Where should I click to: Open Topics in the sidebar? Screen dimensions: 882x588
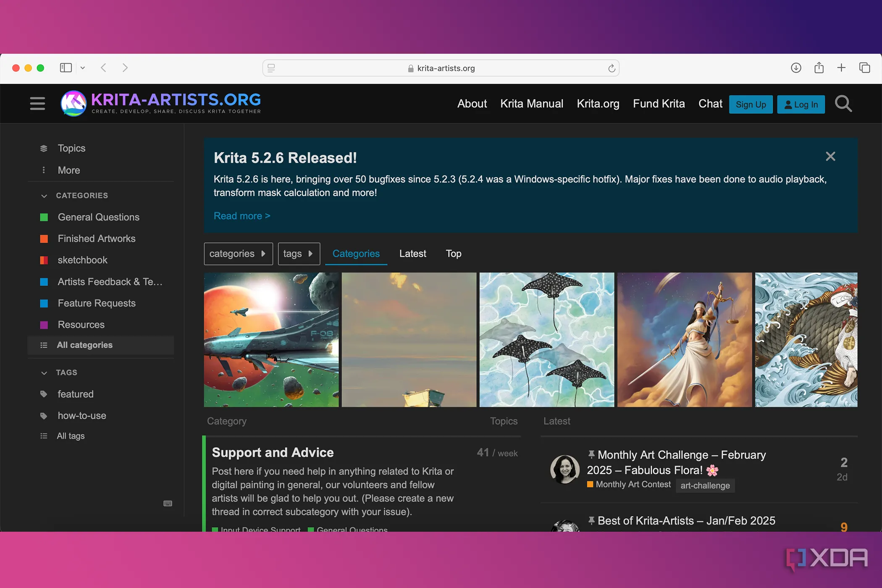(71, 148)
